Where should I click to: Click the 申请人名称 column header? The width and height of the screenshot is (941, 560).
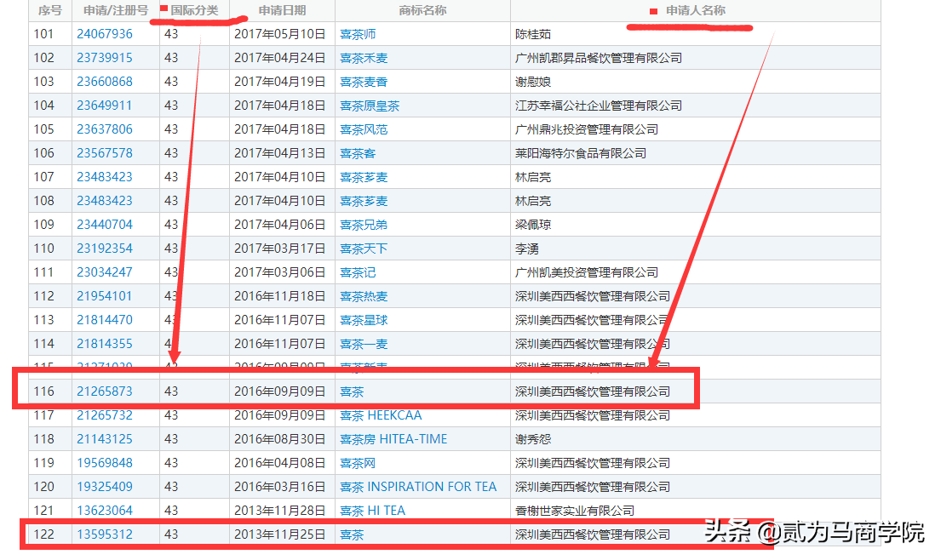[696, 10]
